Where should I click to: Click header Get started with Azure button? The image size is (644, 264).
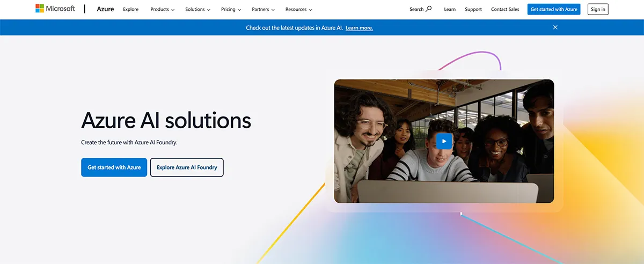click(x=554, y=9)
